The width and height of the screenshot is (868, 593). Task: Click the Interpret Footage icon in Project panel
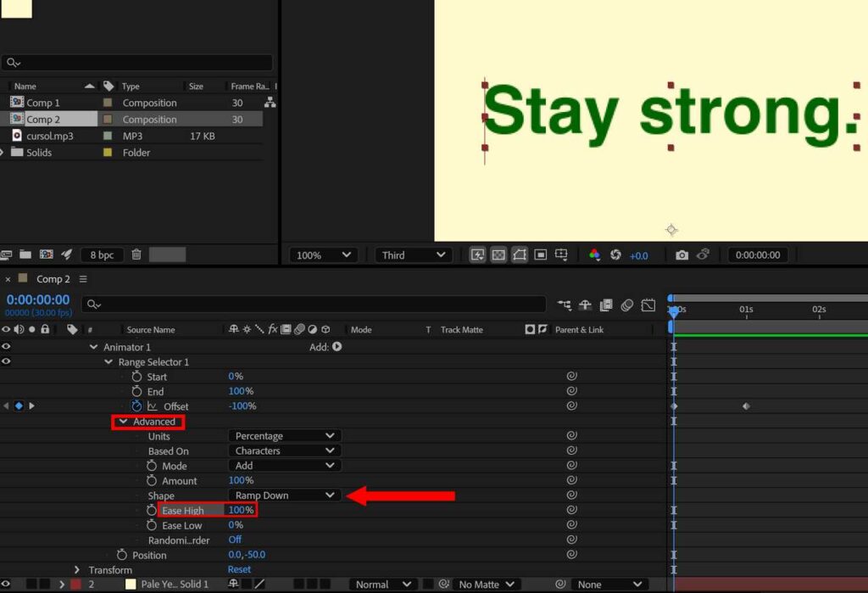pos(6,255)
